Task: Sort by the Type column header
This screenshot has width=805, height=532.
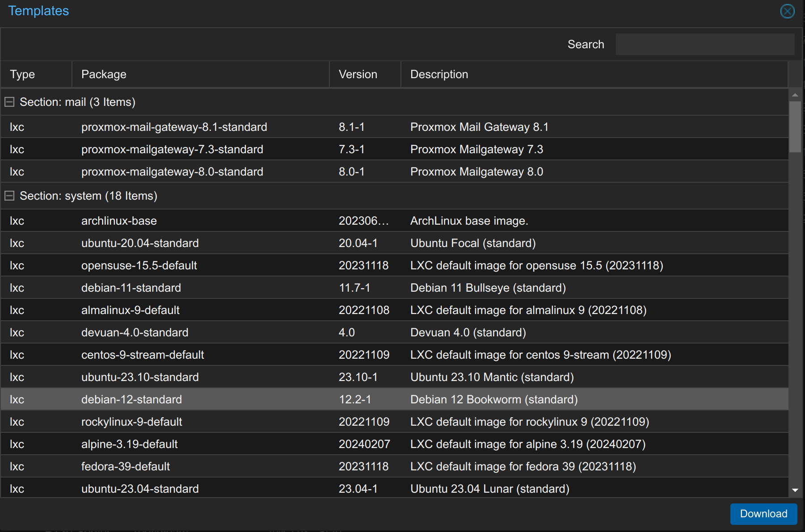Action: pos(36,74)
